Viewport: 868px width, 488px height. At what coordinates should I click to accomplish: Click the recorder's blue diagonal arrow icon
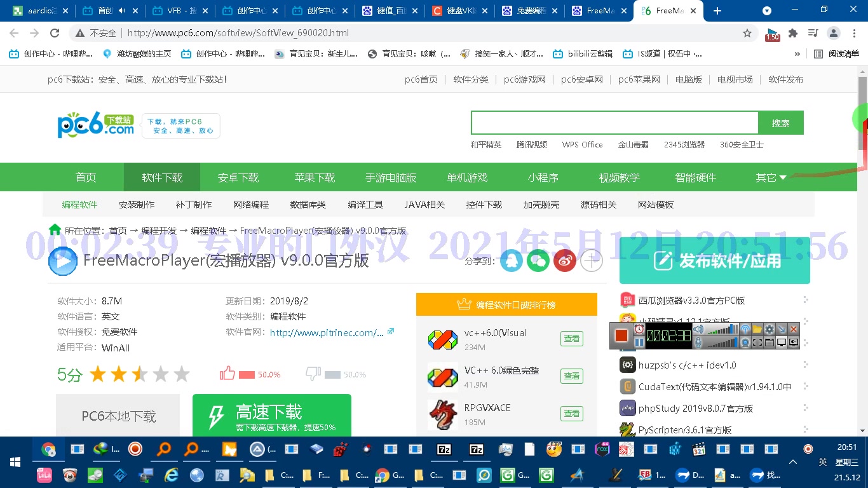782,329
